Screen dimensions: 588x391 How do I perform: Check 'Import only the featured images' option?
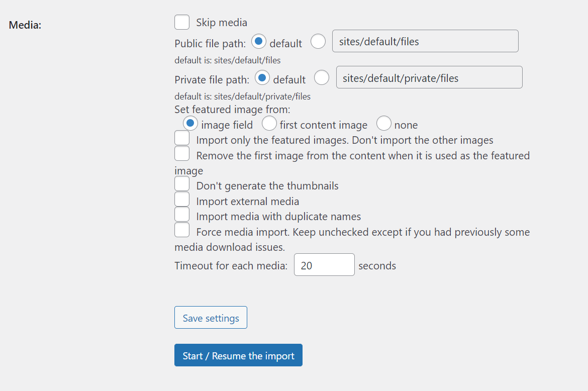[x=181, y=137]
